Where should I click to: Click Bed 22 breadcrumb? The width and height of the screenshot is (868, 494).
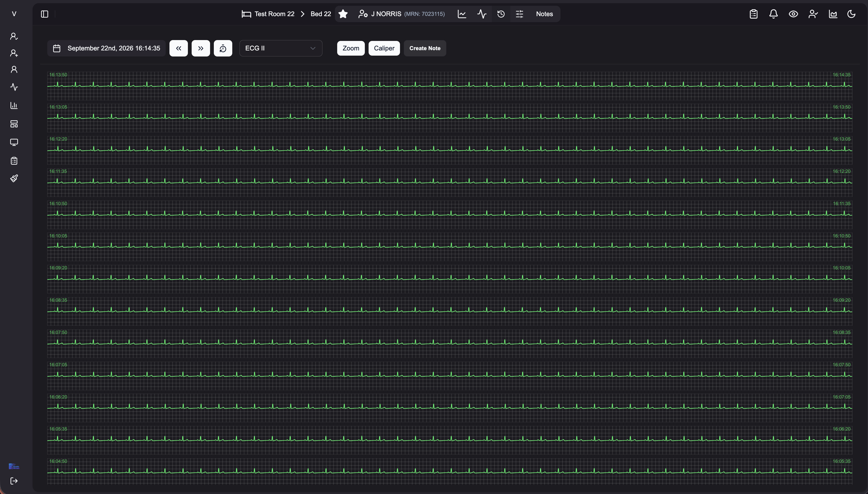[320, 14]
